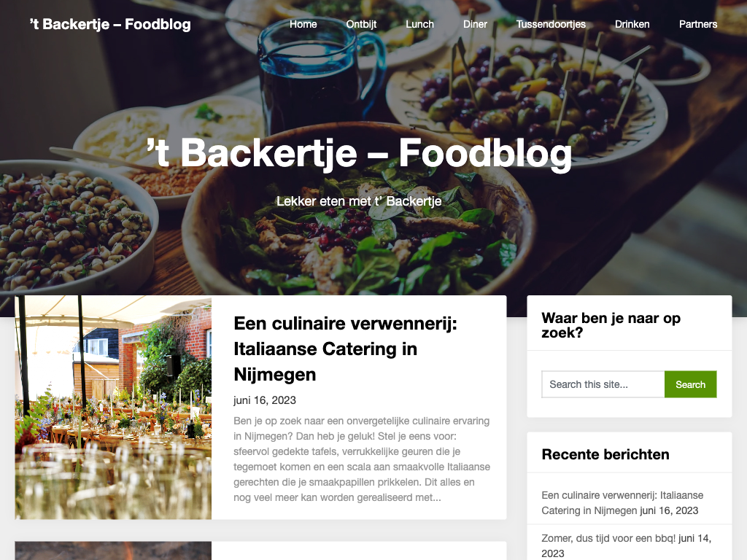Click the juni 16, 2023 post date
This screenshot has width=747, height=560.
click(264, 400)
